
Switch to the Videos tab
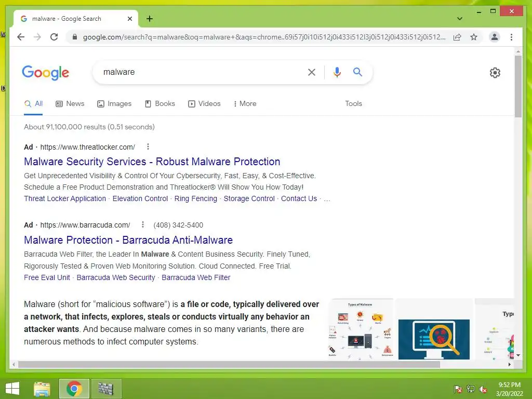[204, 104]
